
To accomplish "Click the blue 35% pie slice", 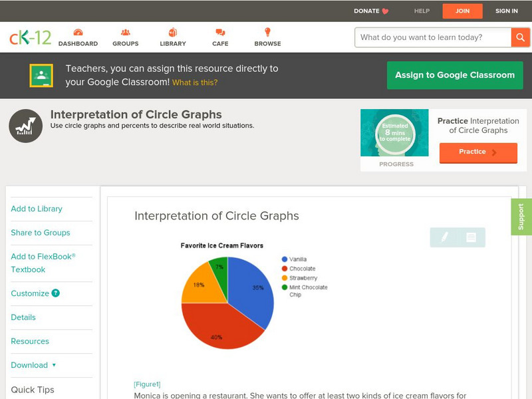I will click(253, 292).
